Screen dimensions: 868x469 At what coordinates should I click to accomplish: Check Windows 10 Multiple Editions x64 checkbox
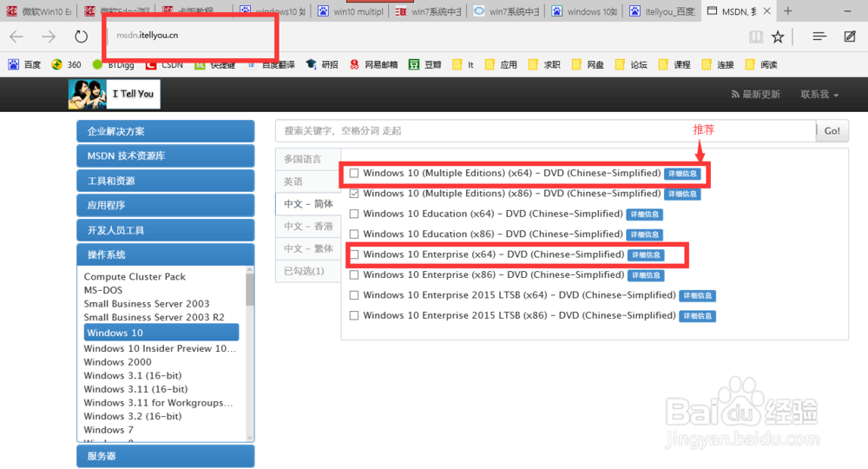click(x=354, y=174)
